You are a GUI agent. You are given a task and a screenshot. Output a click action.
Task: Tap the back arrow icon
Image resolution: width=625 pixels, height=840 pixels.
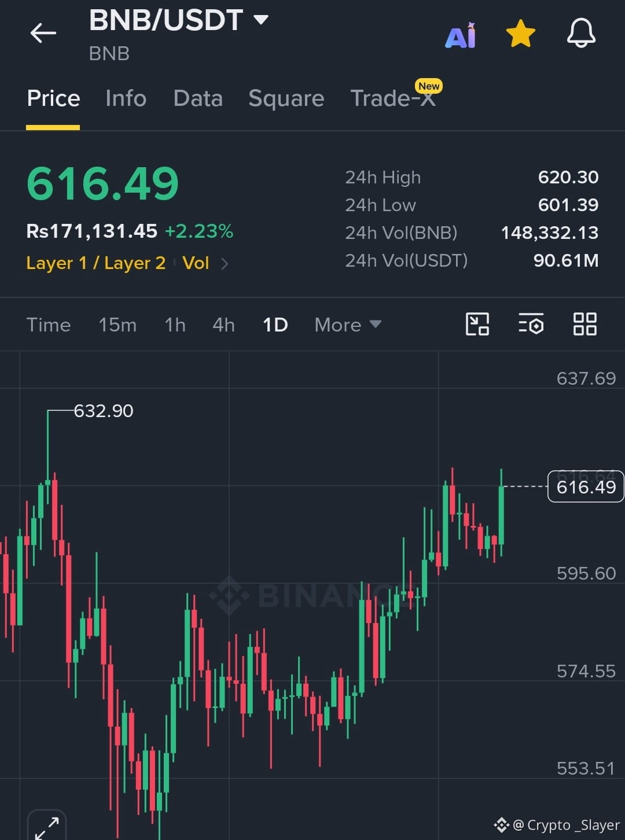[43, 33]
